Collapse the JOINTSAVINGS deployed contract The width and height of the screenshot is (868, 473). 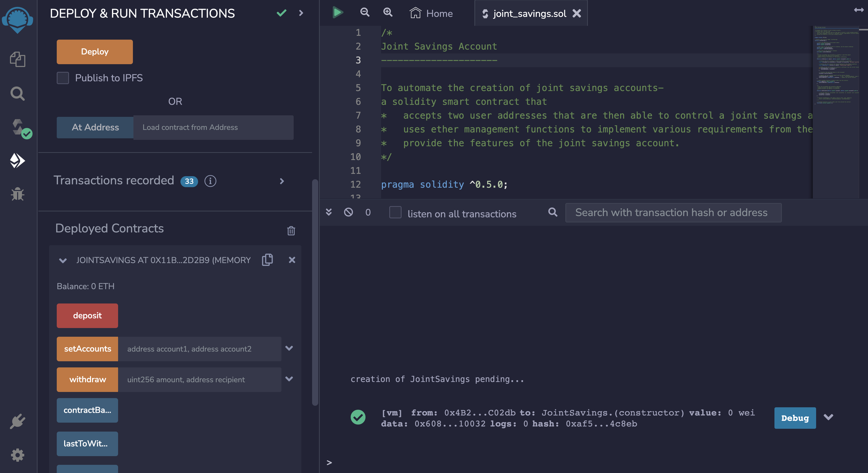tap(63, 260)
